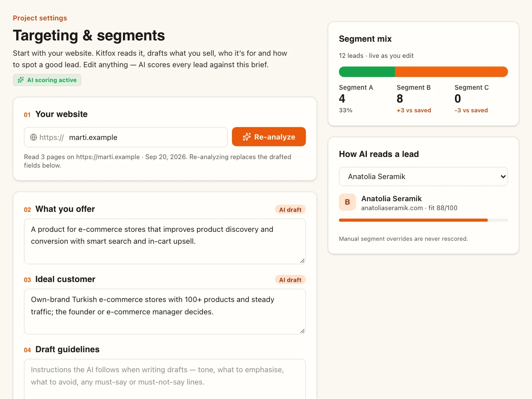Click the "04 Draft guidelines" section heading
This screenshot has height=399, width=532.
pyautogui.click(x=62, y=349)
